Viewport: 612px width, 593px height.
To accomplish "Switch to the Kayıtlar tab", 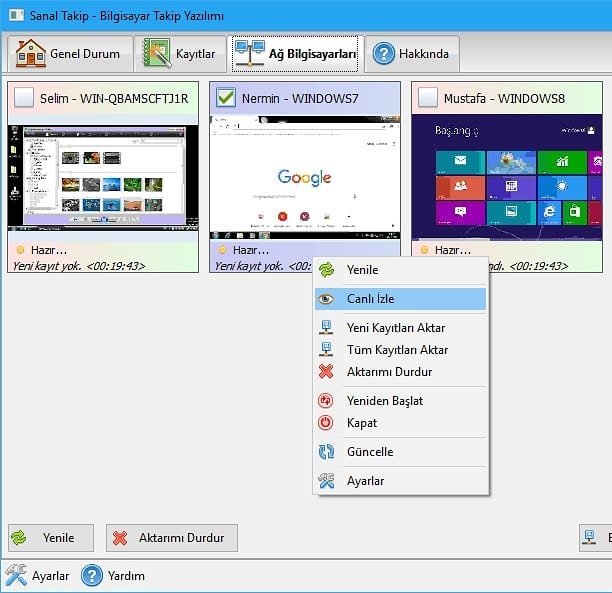I will pos(180,54).
